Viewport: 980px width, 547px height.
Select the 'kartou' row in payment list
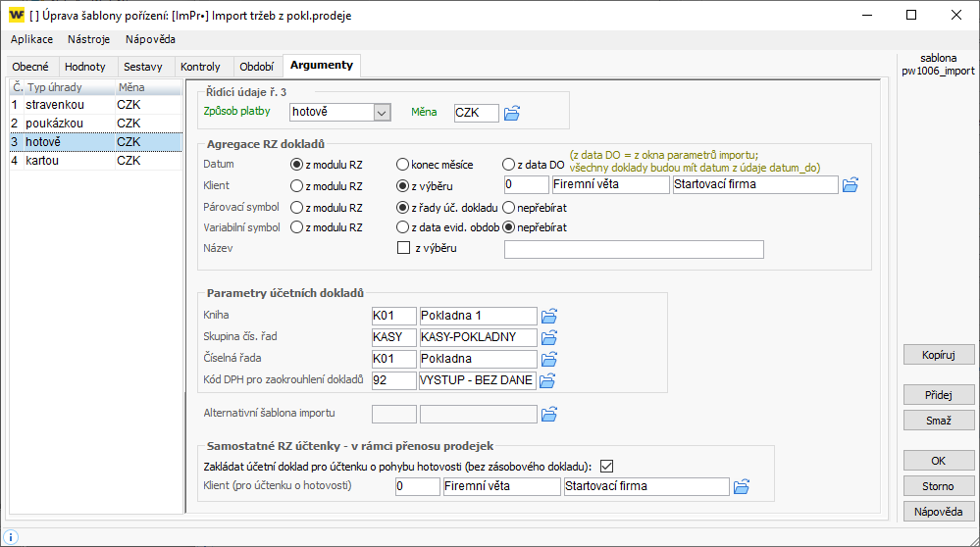[91, 161]
